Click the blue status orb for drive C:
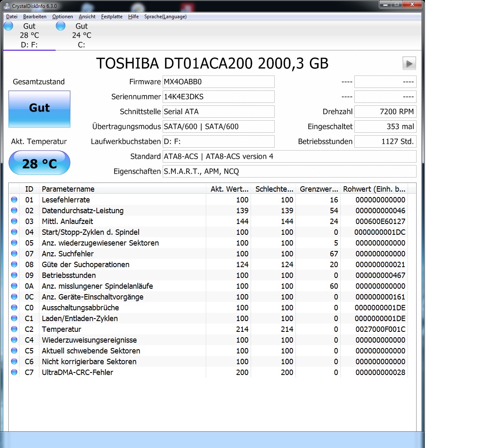The image size is (478, 448). pyautogui.click(x=61, y=26)
